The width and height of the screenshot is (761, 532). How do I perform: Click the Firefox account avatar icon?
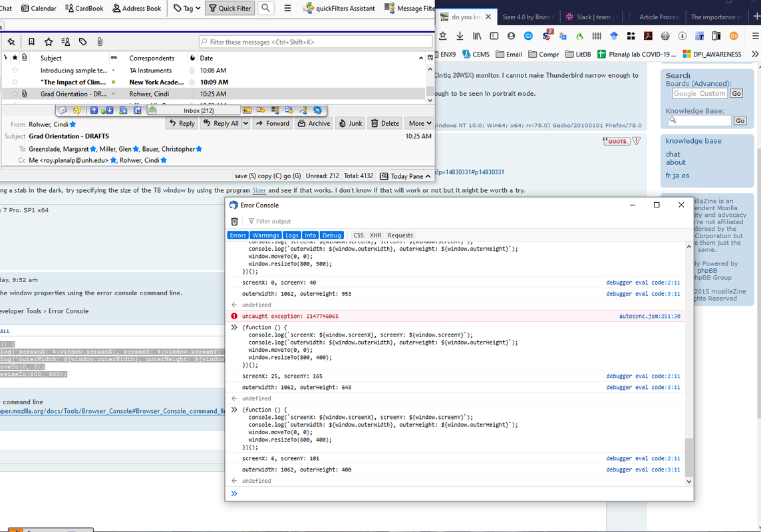tap(511, 36)
